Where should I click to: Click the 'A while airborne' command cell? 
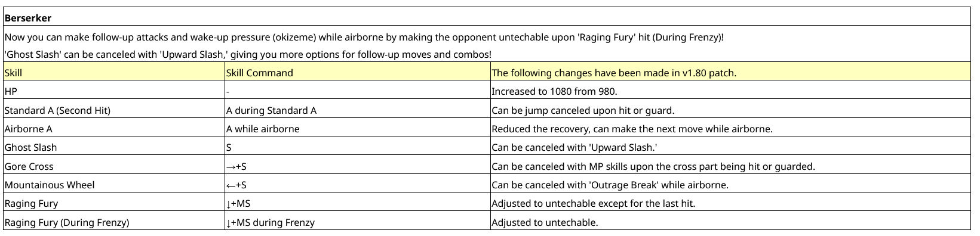pyautogui.click(x=358, y=129)
